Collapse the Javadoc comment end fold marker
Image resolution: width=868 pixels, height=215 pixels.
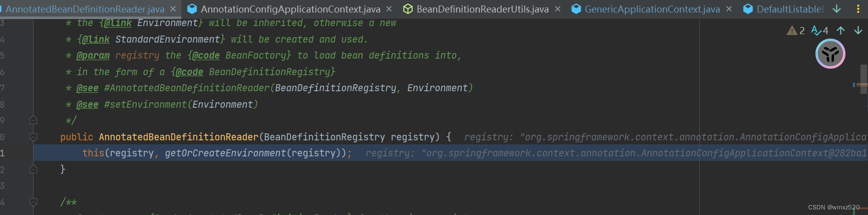point(34,120)
